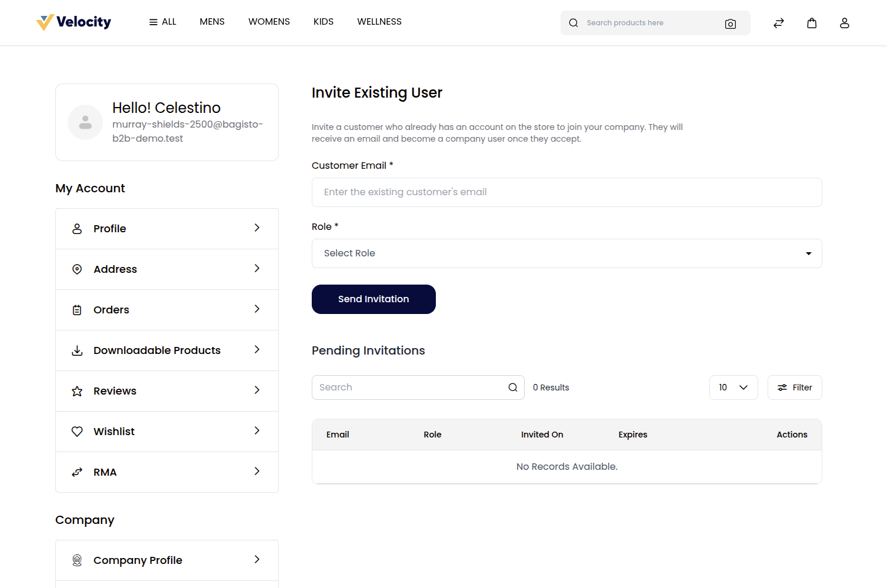Click the Profile person icon in sidebar

point(77,229)
